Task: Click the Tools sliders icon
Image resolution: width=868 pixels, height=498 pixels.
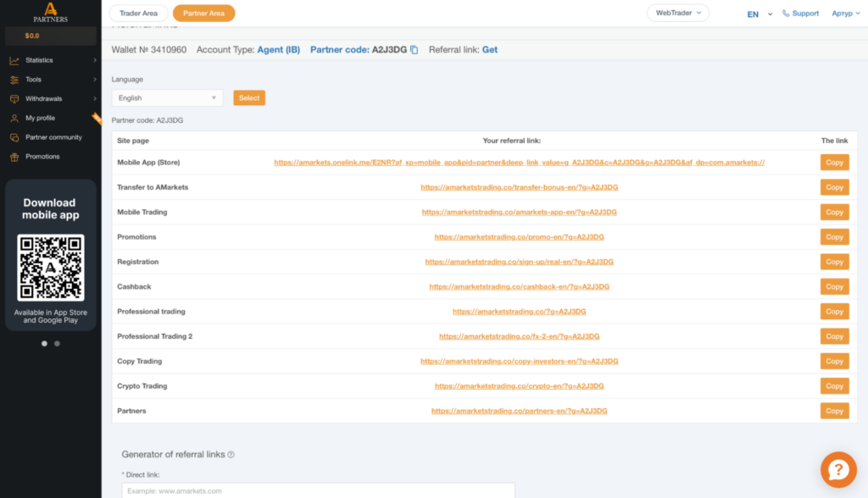Action: tap(14, 80)
